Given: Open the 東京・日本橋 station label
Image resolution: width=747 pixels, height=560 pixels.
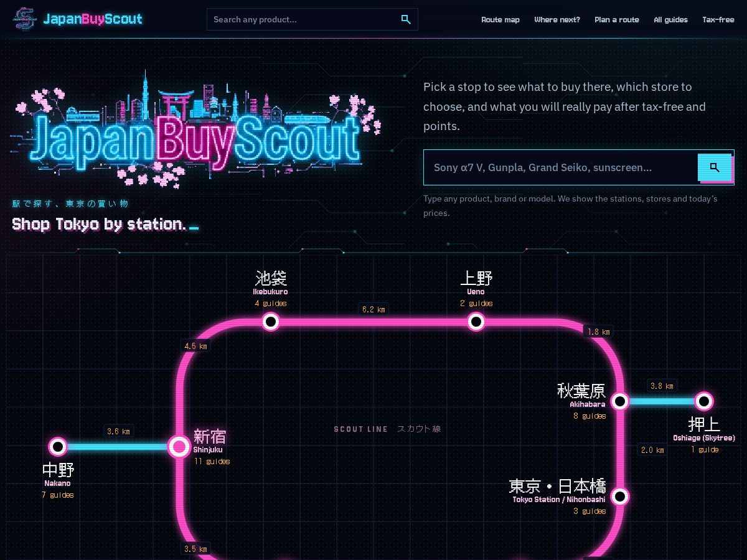Looking at the screenshot, I should [x=558, y=490].
